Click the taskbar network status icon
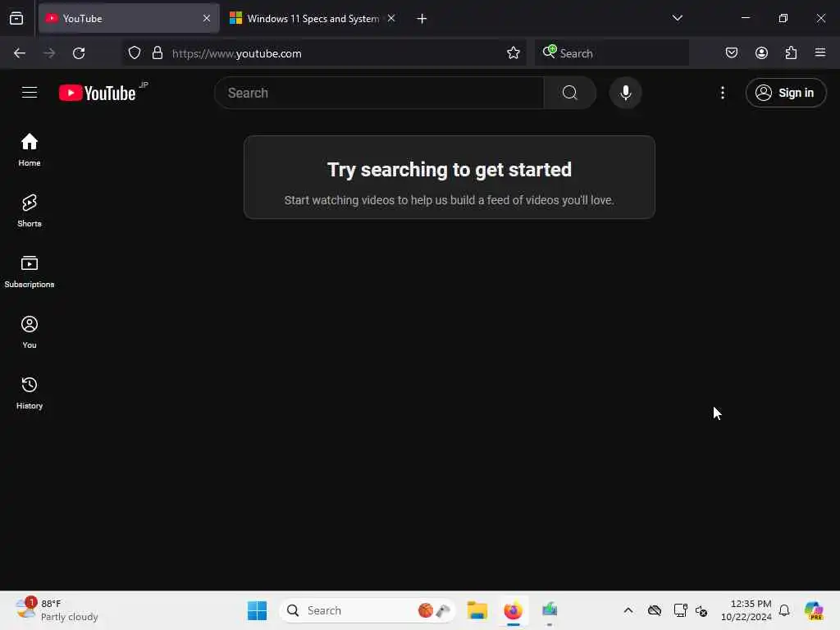The image size is (840, 630). [x=680, y=610]
